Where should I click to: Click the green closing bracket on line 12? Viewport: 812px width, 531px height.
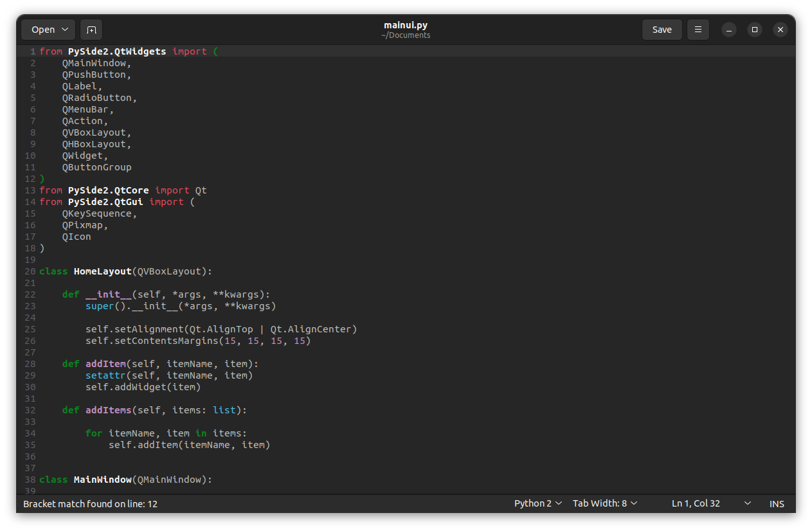tap(42, 179)
